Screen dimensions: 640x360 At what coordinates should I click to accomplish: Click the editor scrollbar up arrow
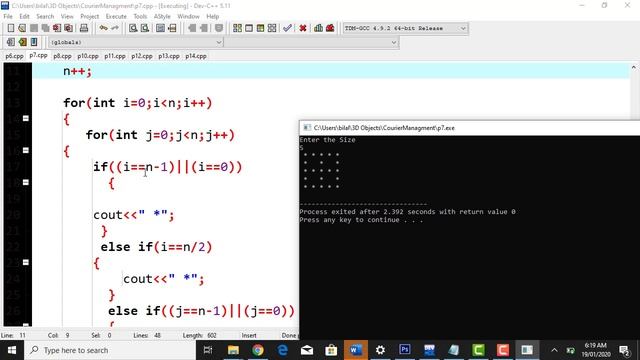click(633, 67)
